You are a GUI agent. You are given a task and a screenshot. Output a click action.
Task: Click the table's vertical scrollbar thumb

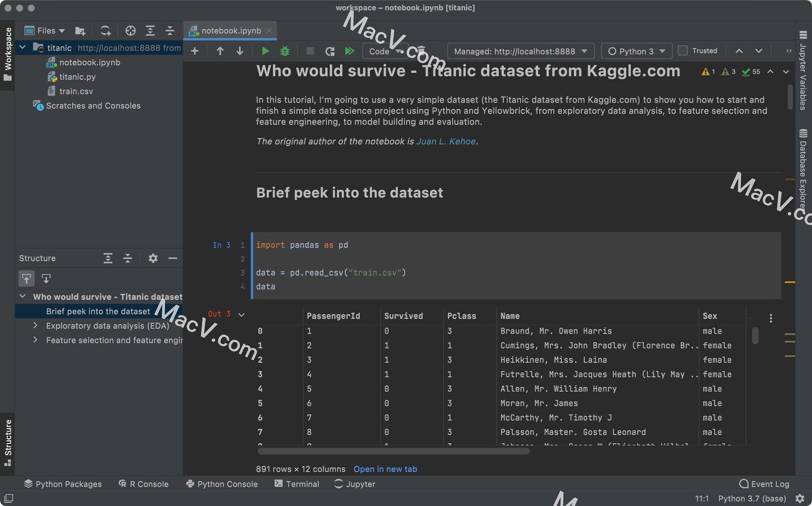tap(755, 336)
